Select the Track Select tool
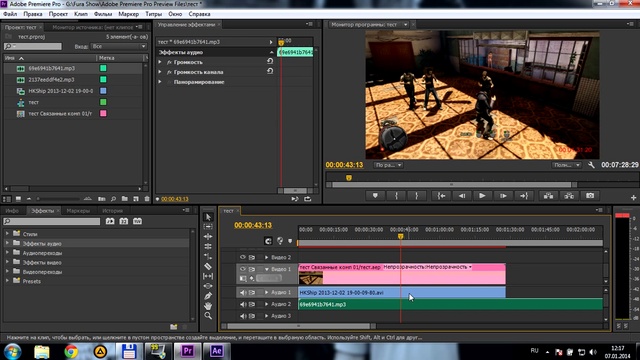 click(x=208, y=227)
